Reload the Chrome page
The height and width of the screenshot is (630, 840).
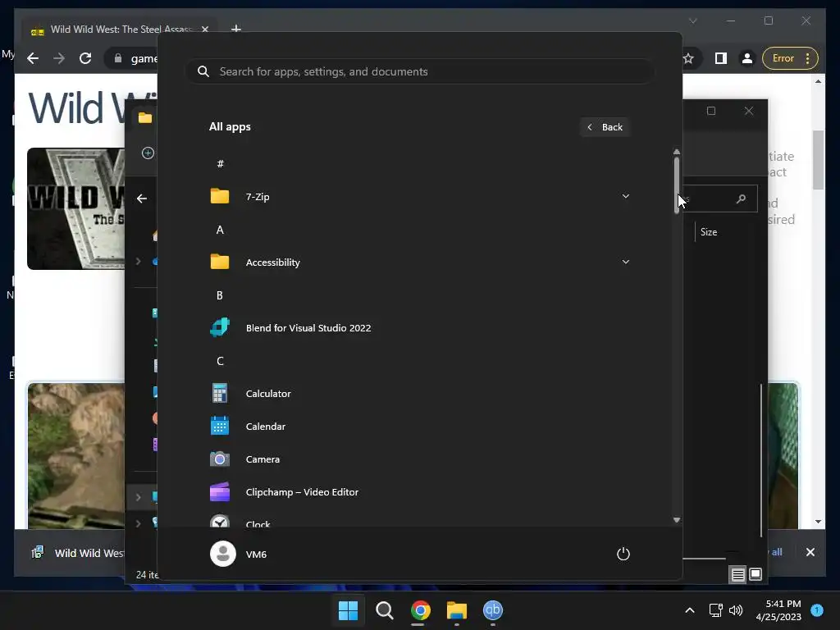point(85,58)
